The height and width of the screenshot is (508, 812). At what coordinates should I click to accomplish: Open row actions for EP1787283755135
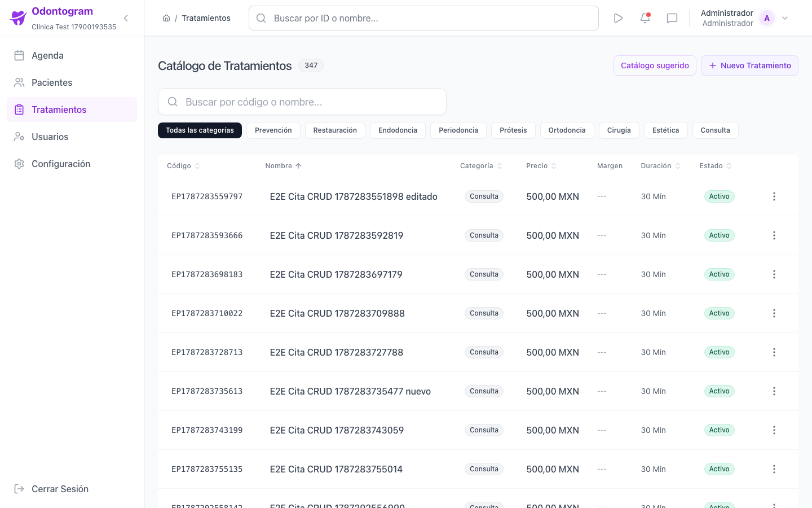click(x=774, y=469)
